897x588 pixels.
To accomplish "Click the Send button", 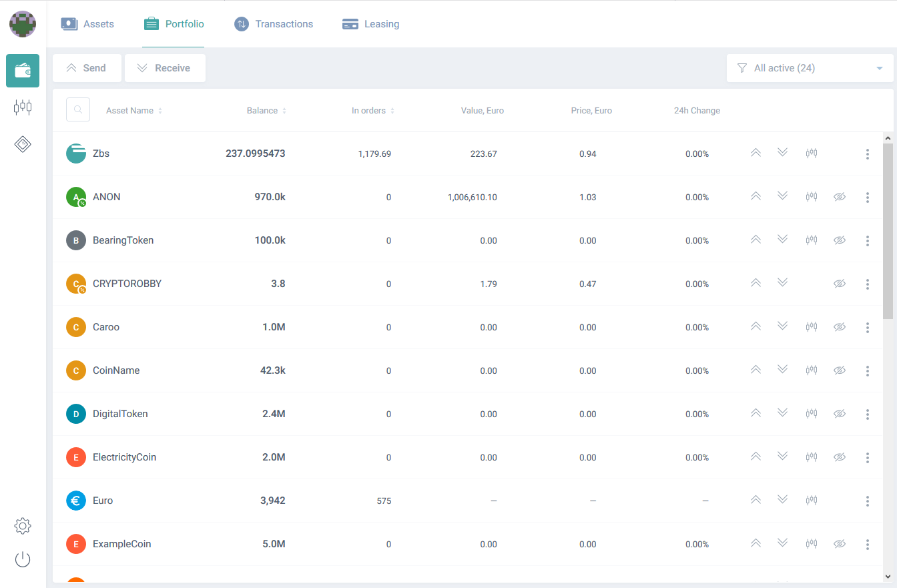I will pyautogui.click(x=87, y=68).
